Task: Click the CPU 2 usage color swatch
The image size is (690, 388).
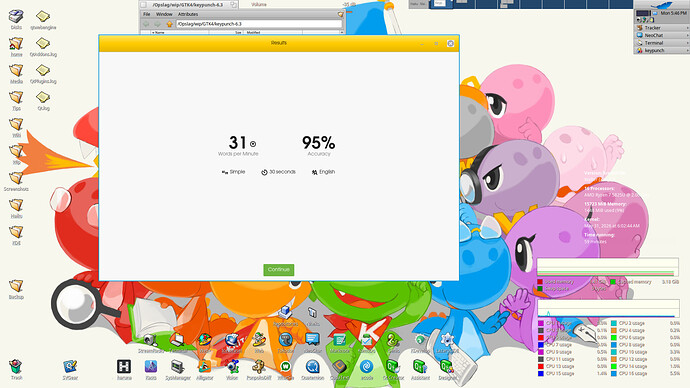Action: 614,323
